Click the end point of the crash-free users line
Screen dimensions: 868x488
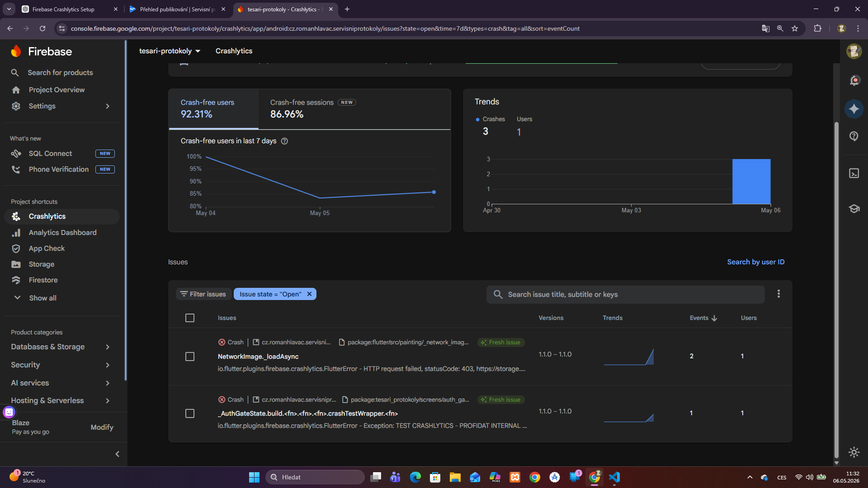434,192
